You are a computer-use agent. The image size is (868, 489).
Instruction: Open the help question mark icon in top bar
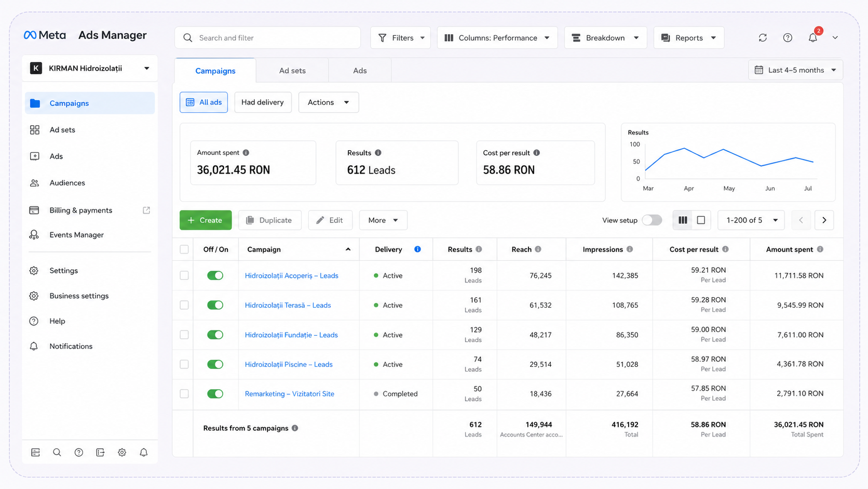click(x=788, y=37)
